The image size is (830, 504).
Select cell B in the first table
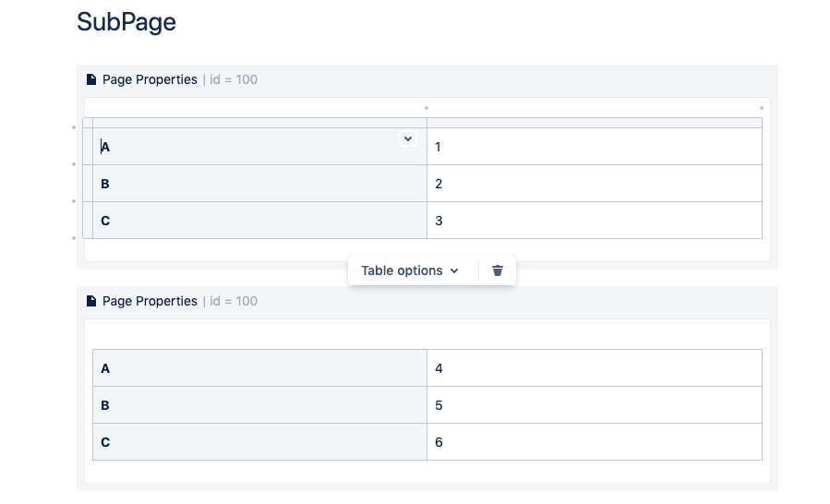coord(260,183)
